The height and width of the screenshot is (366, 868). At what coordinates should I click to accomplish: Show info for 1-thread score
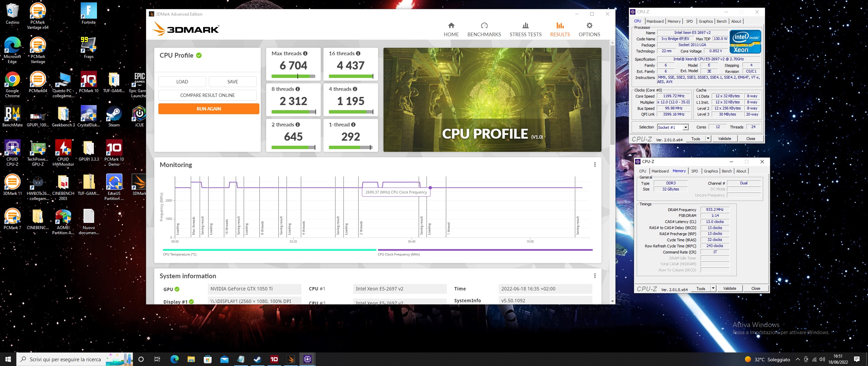pyautogui.click(x=353, y=125)
